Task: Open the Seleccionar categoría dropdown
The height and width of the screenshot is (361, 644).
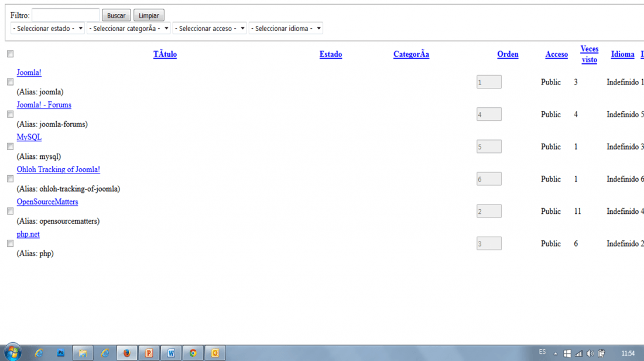Action: pyautogui.click(x=129, y=28)
